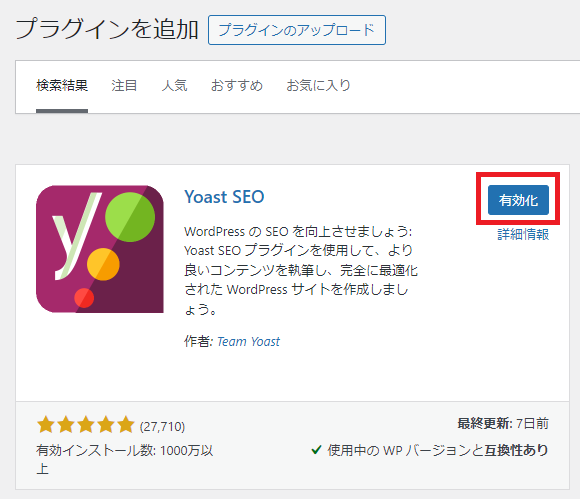
Task: Click the first gold rating star
Action: [46, 425]
